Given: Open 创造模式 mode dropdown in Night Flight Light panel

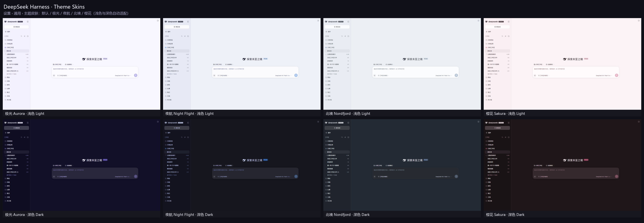Looking at the screenshot, I should click(230, 65).
